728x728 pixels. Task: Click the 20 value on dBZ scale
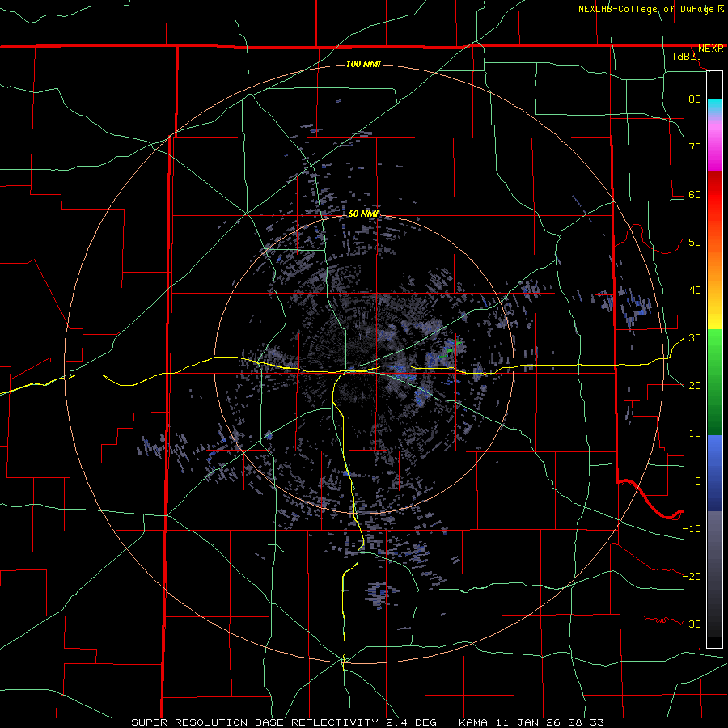[695, 385]
